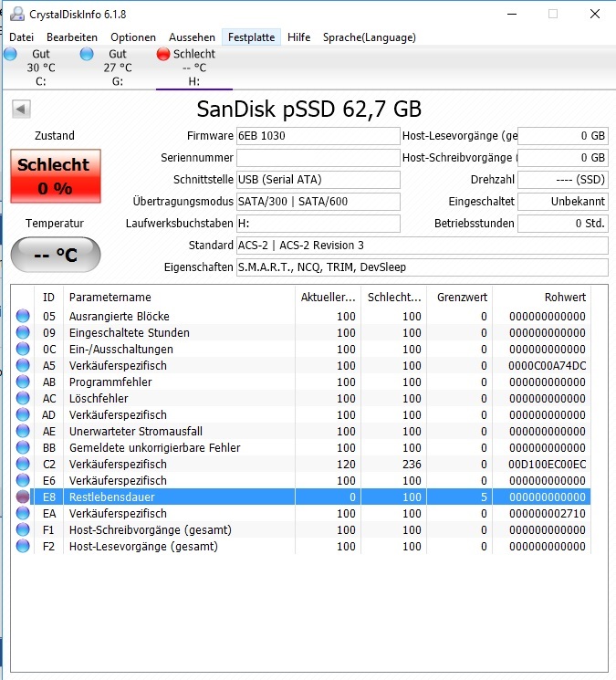Click status orb of AC Löschfehler row

tap(23, 398)
